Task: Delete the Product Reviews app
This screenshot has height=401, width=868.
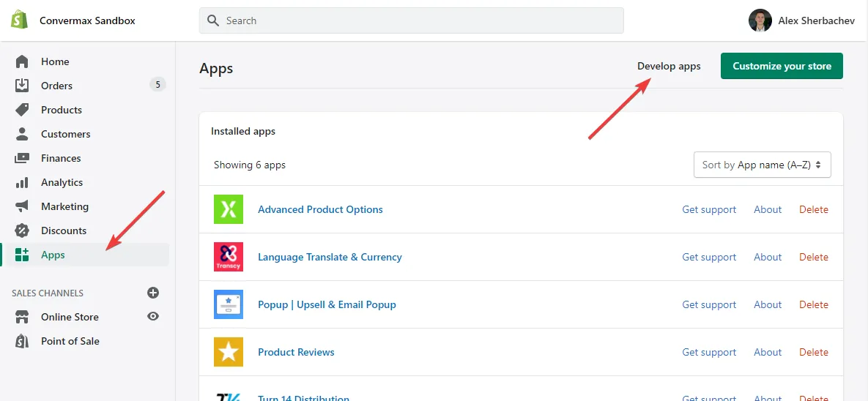Action: [x=813, y=352]
